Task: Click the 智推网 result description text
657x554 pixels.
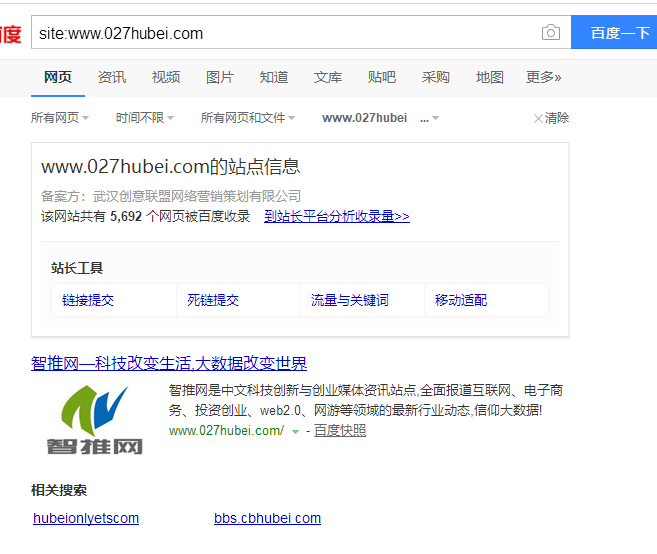Action: (366, 400)
